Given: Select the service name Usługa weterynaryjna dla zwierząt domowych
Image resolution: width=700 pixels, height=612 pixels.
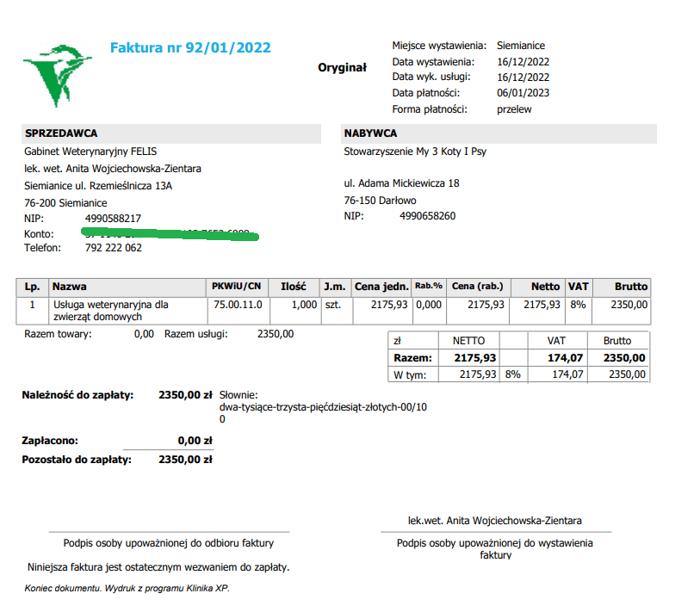Looking at the screenshot, I should [111, 311].
